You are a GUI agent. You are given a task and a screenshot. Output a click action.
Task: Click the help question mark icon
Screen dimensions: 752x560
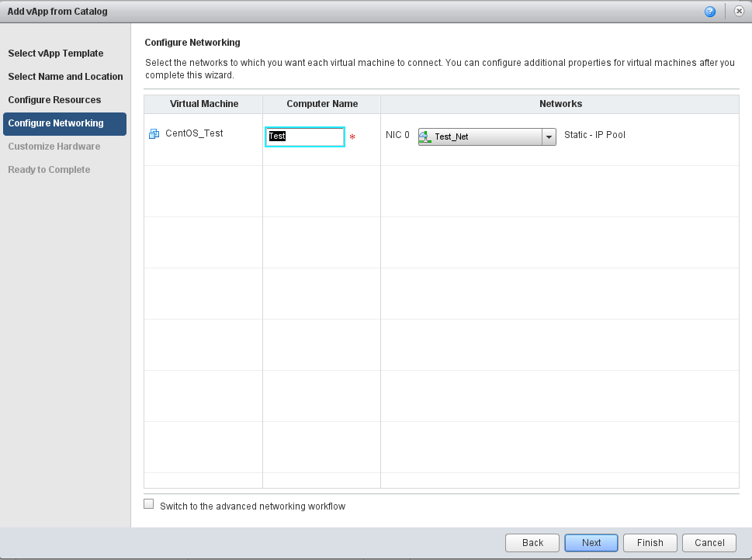(x=709, y=12)
